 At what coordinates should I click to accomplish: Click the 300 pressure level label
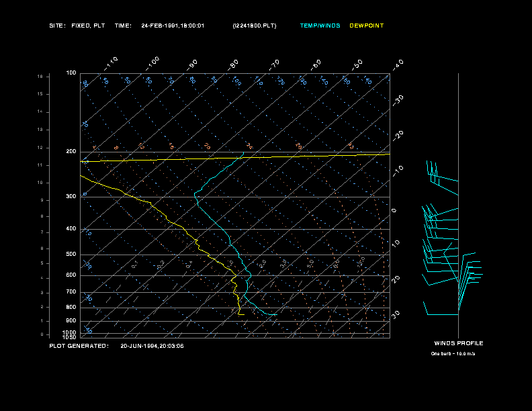pos(71,196)
